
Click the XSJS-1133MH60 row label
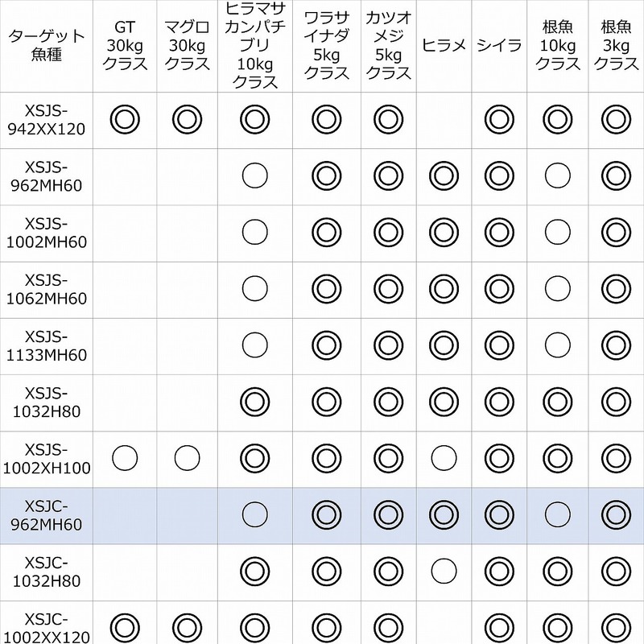click(46, 345)
